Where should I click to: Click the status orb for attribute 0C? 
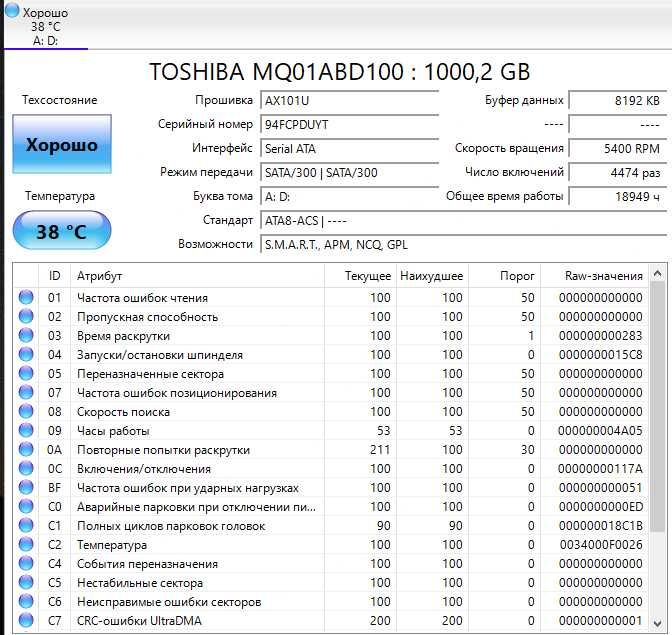[26, 468]
